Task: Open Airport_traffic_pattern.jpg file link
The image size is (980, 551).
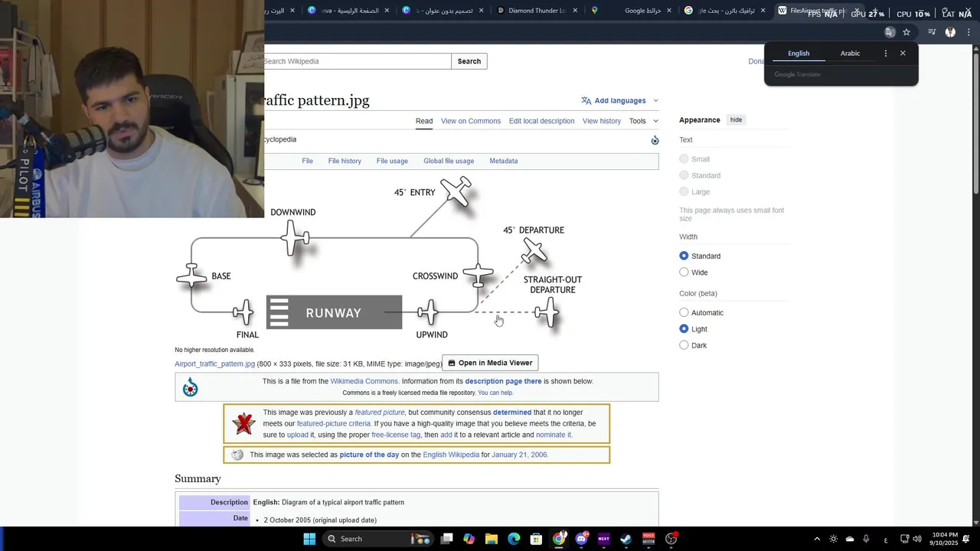Action: pyautogui.click(x=214, y=364)
